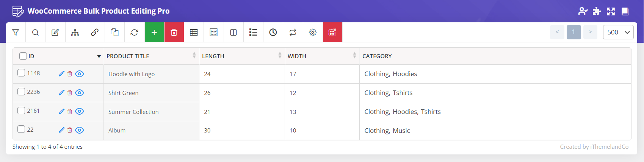The image size is (644, 162).
Task: Check the box for product 1148
Action: click(x=21, y=73)
